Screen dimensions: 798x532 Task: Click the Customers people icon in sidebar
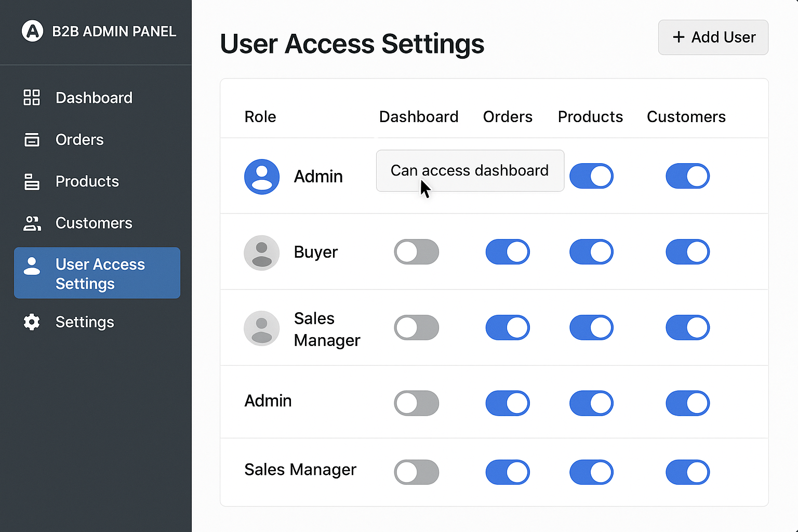pos(32,223)
